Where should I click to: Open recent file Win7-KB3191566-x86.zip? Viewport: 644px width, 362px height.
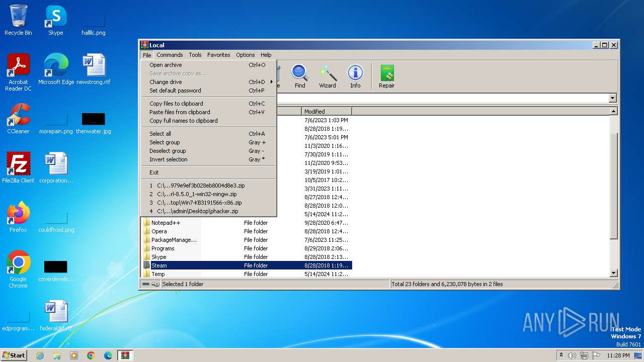(x=209, y=203)
